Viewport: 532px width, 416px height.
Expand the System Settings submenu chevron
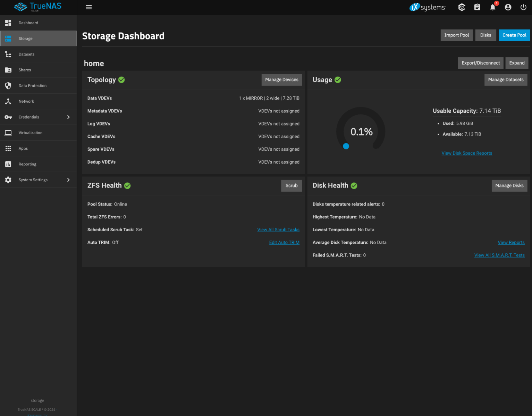point(68,180)
